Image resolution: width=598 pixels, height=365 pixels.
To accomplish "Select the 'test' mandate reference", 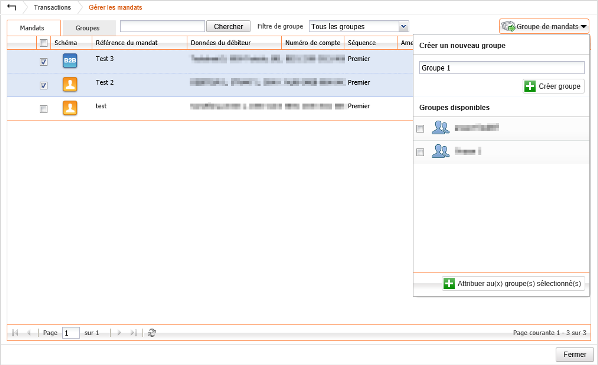I will [x=101, y=106].
